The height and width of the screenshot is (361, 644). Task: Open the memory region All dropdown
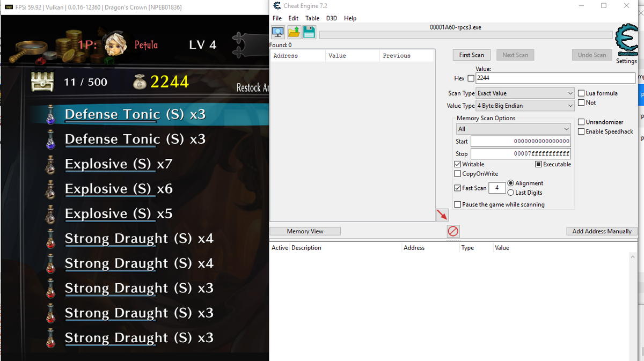point(513,129)
